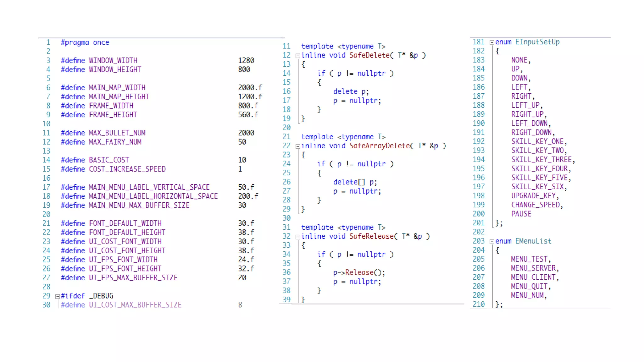Collapse the SafeArrayDelete function fold
The width and height of the screenshot is (644, 362).
tap(297, 146)
